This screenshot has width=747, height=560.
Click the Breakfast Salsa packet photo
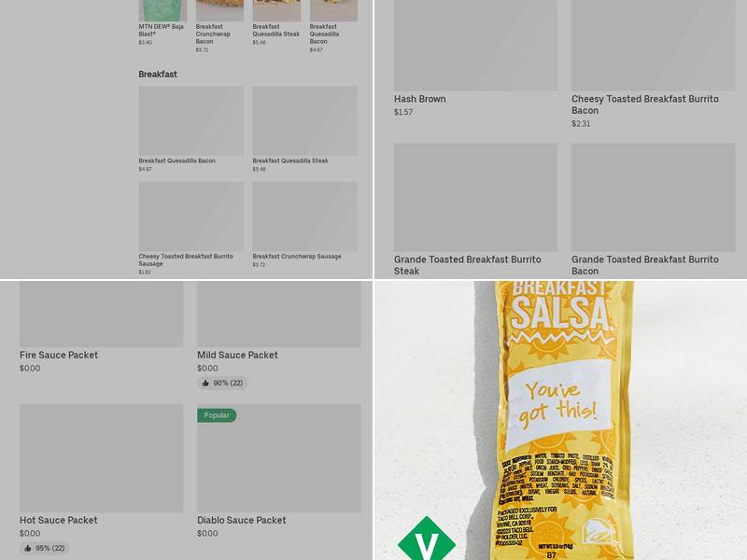click(561, 421)
